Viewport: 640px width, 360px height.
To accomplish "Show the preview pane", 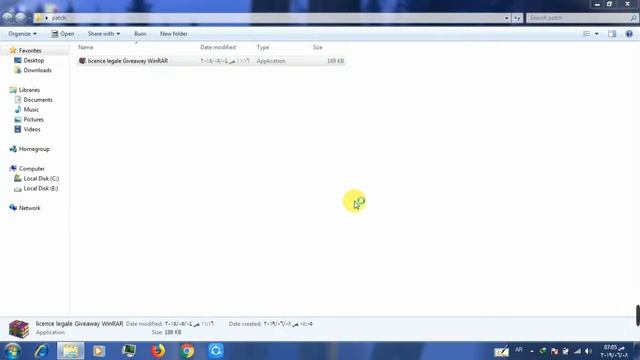I will tap(612, 34).
